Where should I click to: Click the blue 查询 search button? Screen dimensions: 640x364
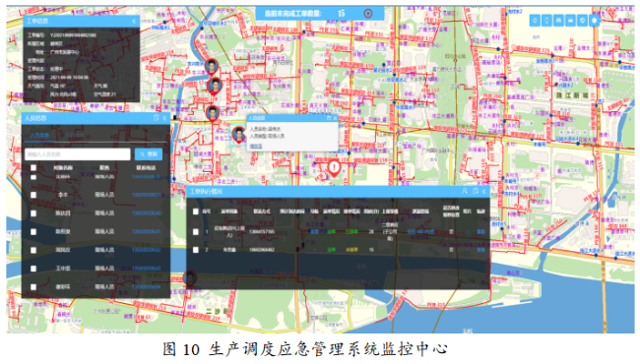[149, 154]
